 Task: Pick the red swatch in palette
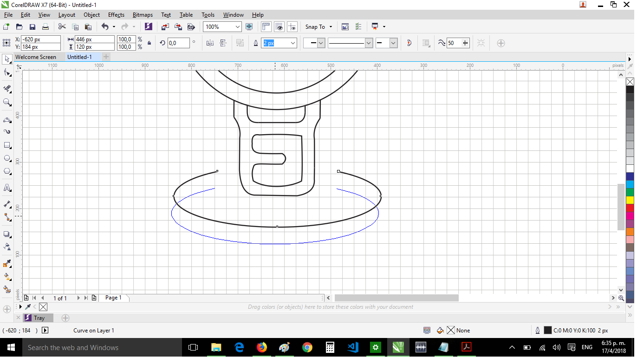pos(630,208)
